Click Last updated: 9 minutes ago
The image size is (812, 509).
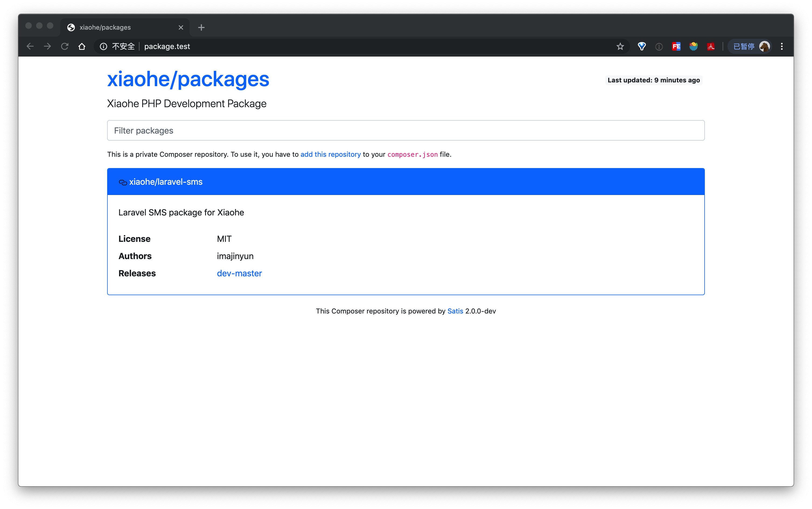pos(654,80)
